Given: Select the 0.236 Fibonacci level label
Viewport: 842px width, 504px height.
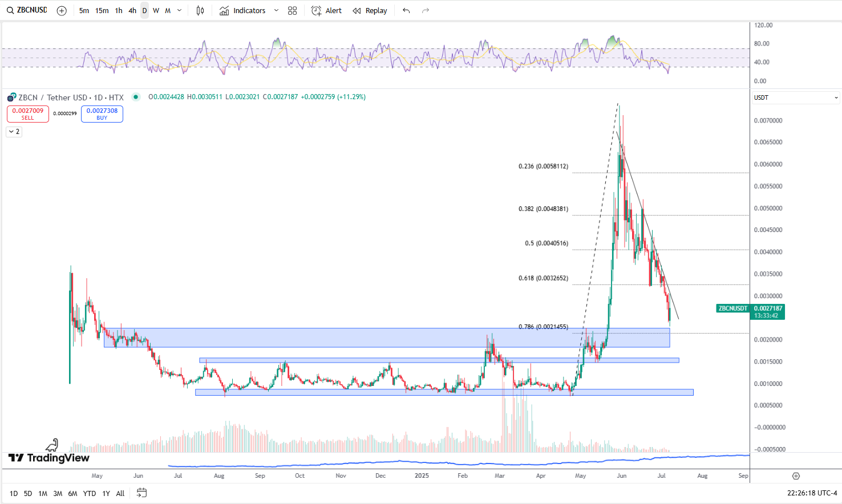Looking at the screenshot, I should pyautogui.click(x=543, y=166).
